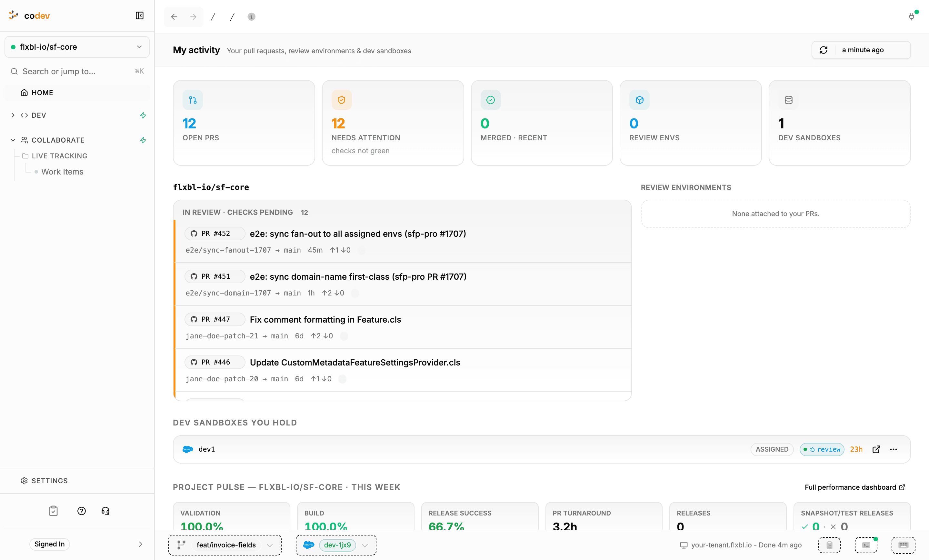Viewport: 929px width, 560px height.
Task: Select LIVE TRACKING folder
Action: [x=55, y=156]
